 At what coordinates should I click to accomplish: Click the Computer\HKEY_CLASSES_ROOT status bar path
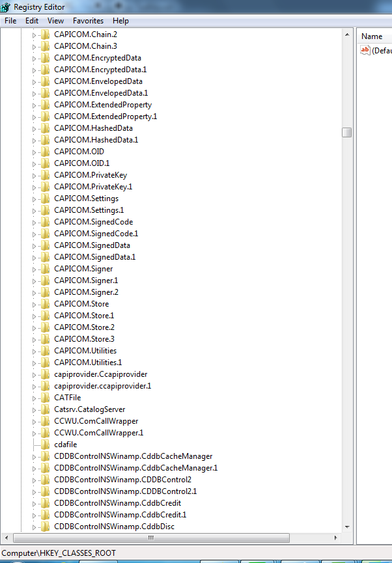point(59,553)
